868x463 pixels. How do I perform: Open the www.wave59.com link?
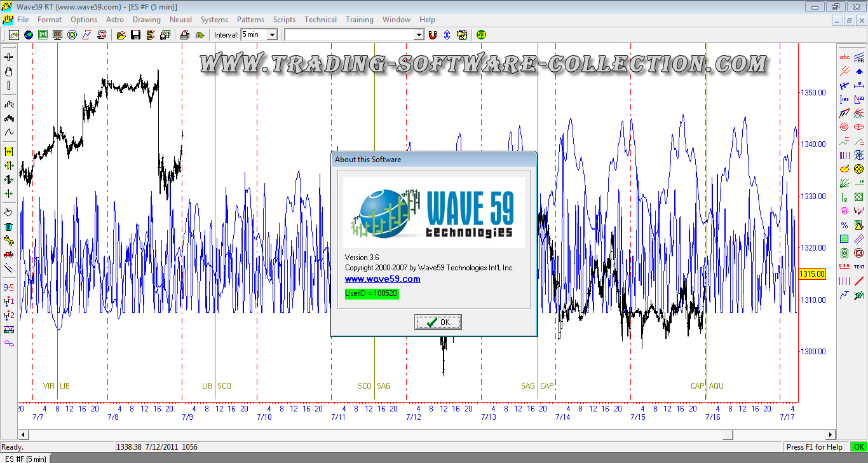point(382,279)
